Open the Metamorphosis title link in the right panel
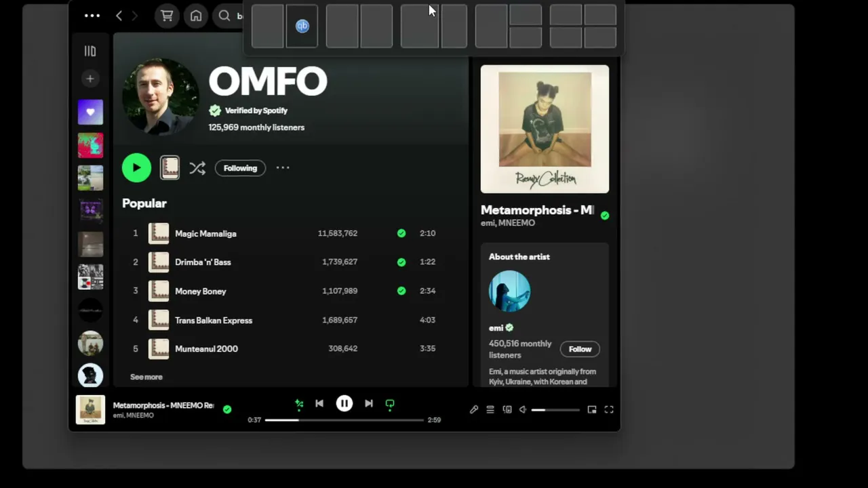This screenshot has width=868, height=488. [x=537, y=210]
